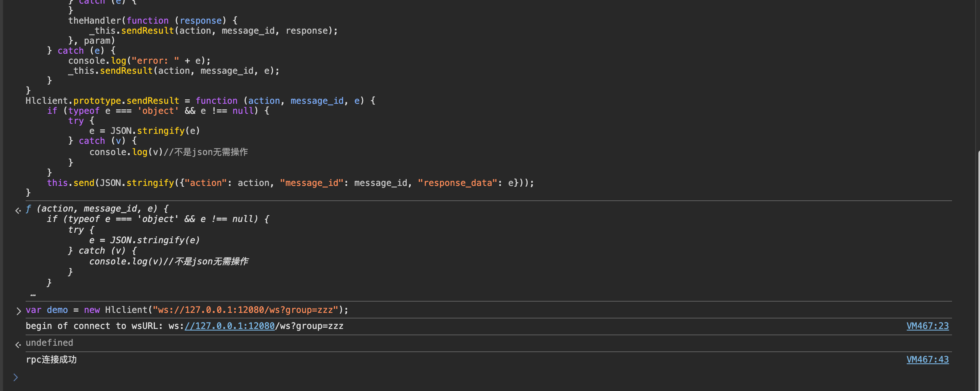Expand the truncated function output ellipsis
Screen dimensions: 980x391
33,294
